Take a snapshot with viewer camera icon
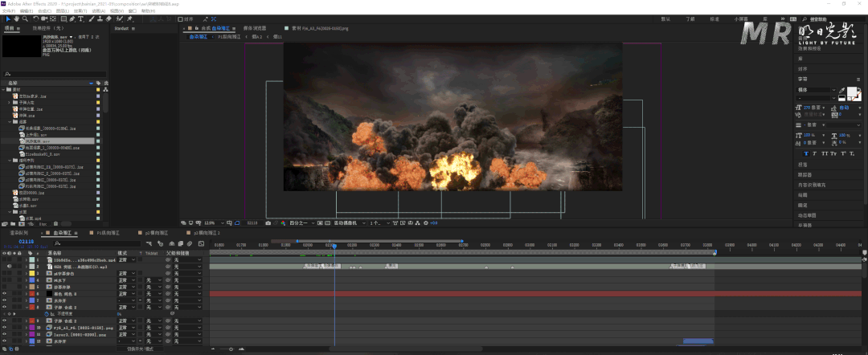This screenshot has height=355, width=868. click(x=268, y=222)
